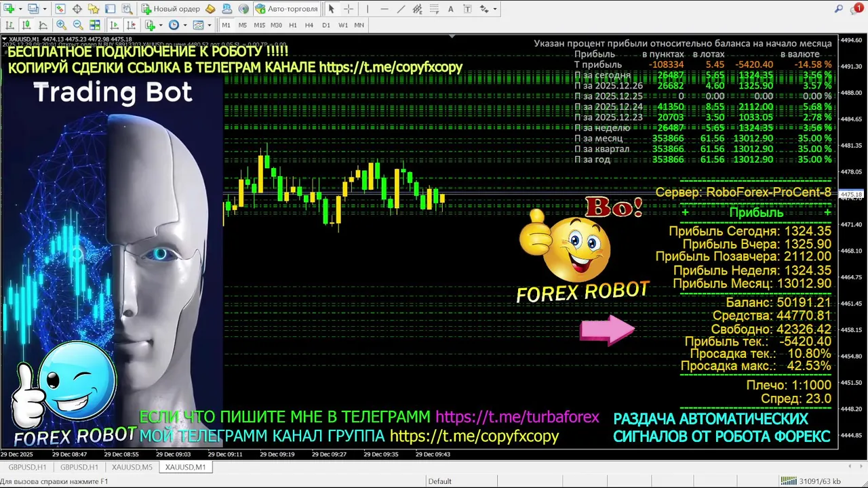Screen dimensions: 868x488
Task: Expand the periodicity dropdown arrow
Action: 185,25
